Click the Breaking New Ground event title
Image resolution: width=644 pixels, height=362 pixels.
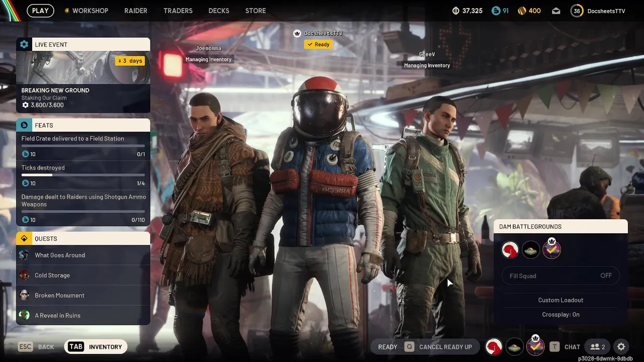coord(55,90)
